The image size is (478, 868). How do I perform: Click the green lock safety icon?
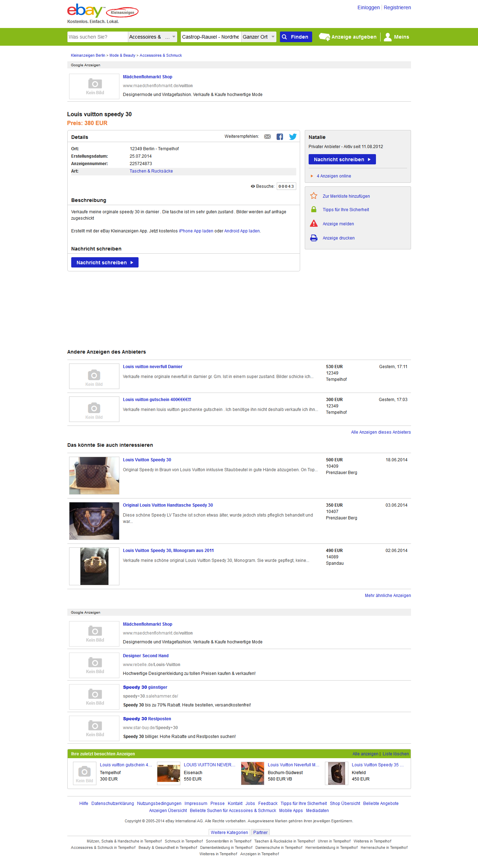[314, 209]
